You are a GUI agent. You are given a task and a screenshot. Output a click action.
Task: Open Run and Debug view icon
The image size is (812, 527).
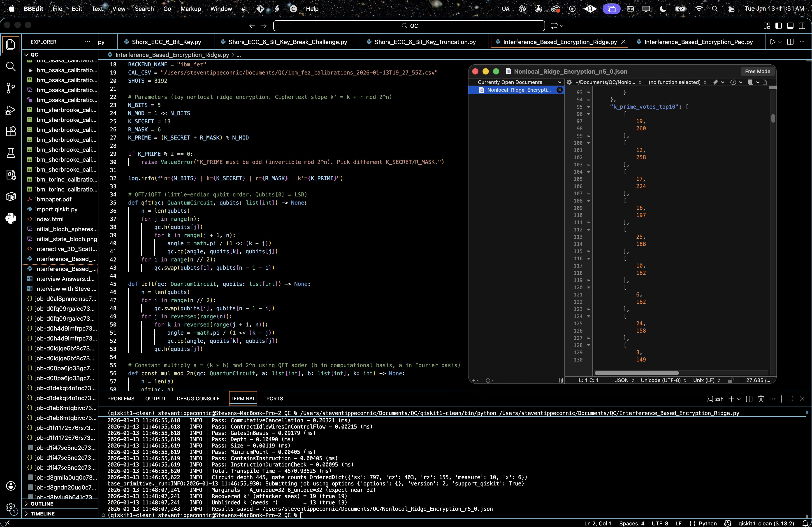(11, 110)
